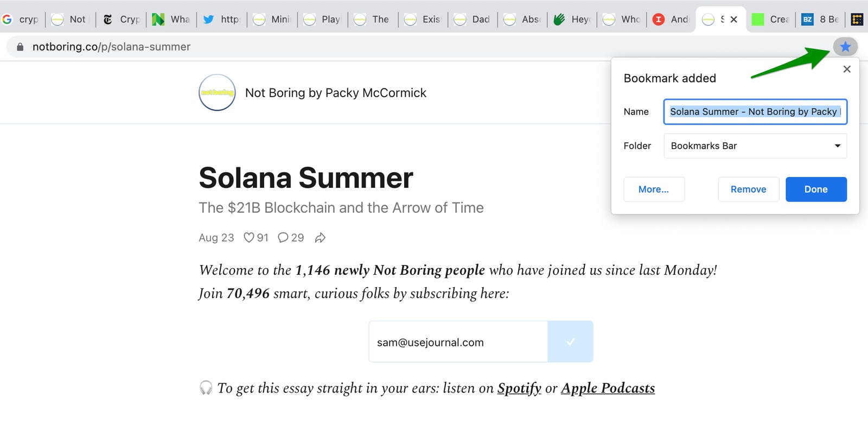Open the Folder dropdown for Bookmarks Bar

click(755, 146)
